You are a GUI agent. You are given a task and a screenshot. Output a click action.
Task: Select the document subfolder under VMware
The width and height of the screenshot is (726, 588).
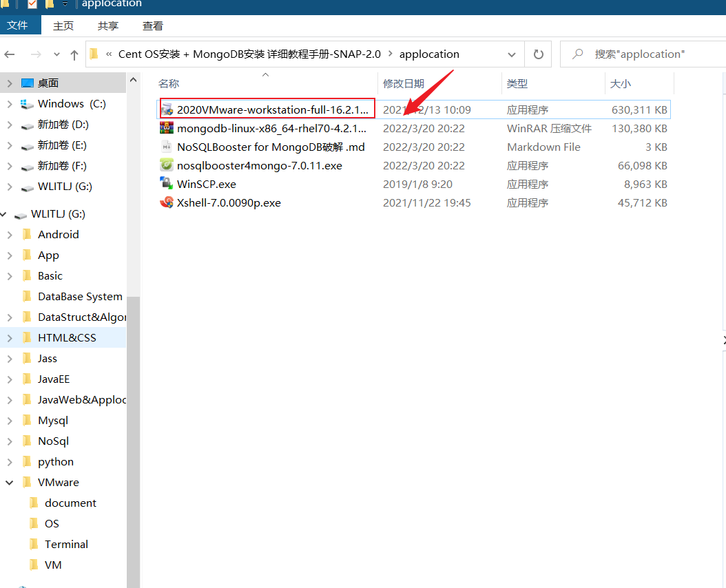(70, 503)
